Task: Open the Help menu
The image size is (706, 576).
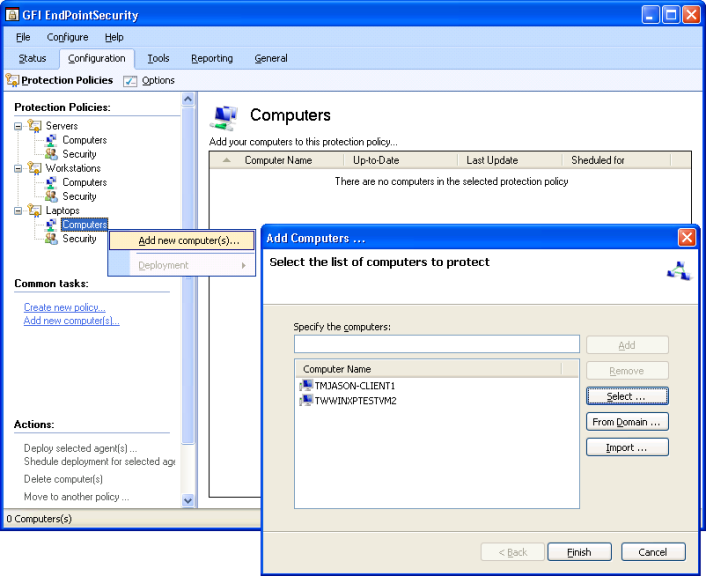Action: pos(114,37)
